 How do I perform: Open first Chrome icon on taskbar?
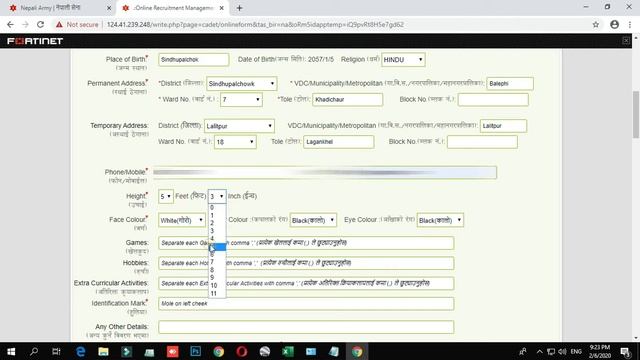[x=218, y=351]
